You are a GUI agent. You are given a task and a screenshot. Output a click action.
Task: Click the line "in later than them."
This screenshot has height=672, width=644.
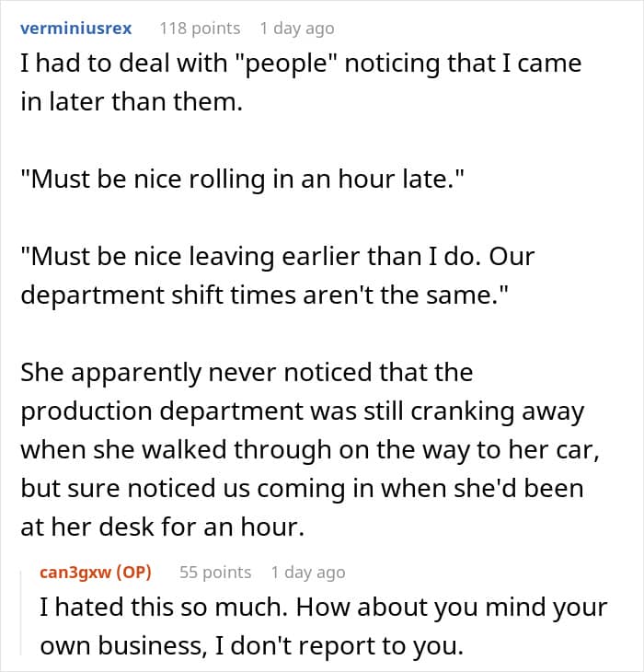(x=132, y=102)
